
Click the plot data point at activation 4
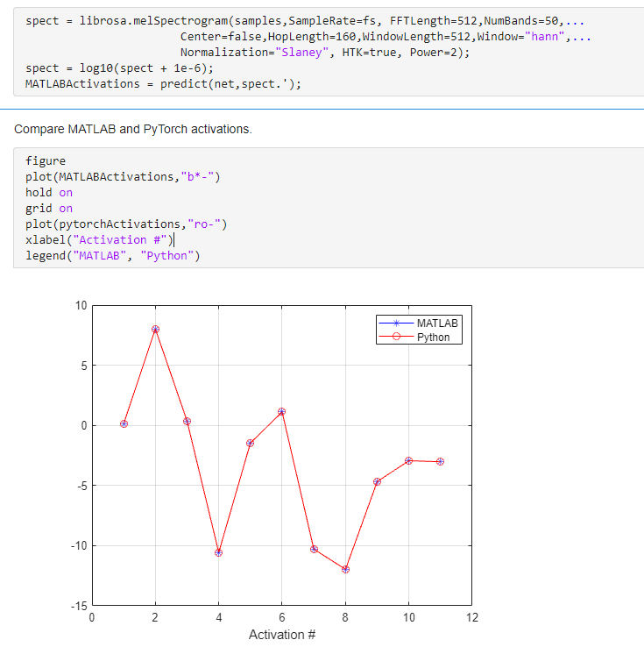[218, 553]
